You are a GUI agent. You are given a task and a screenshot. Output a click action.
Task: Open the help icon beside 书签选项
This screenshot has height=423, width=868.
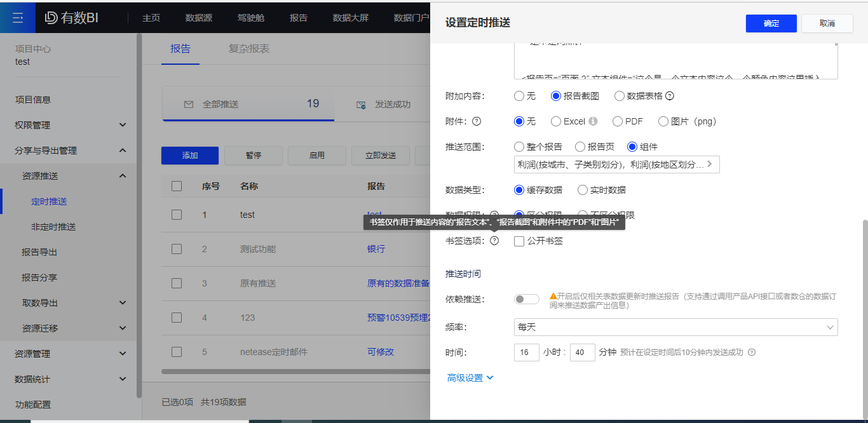pos(494,241)
